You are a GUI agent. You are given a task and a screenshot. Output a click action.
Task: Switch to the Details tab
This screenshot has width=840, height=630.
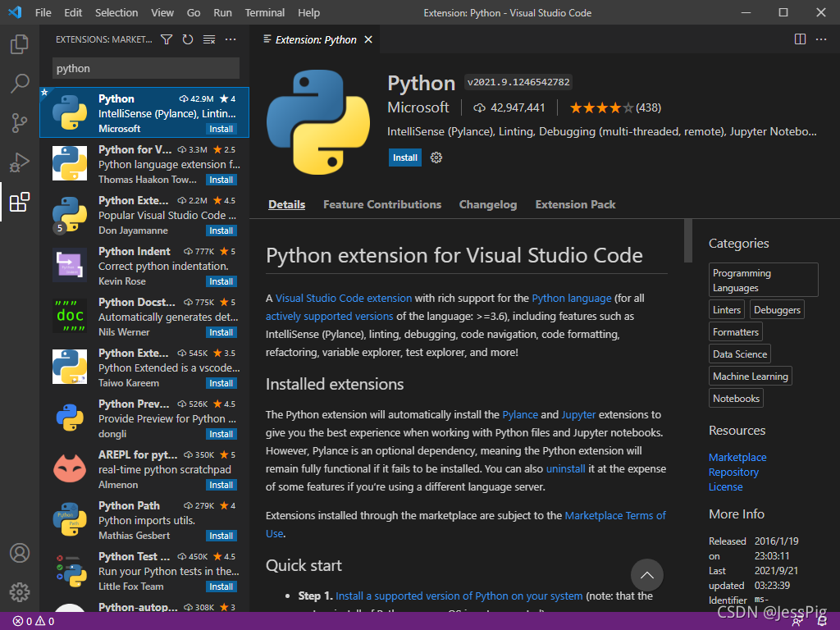tap(286, 204)
